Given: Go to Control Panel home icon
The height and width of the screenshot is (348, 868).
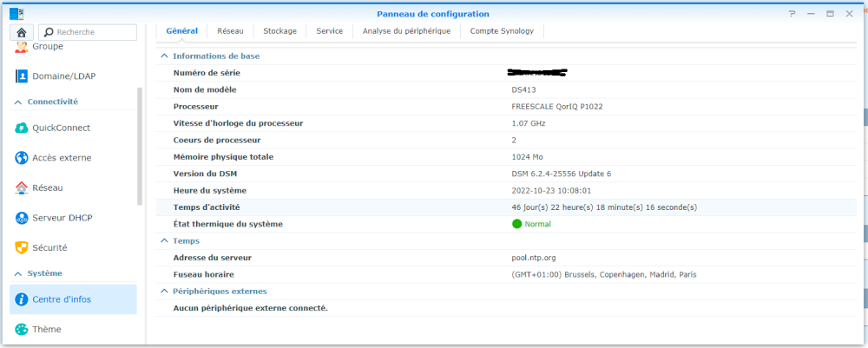Looking at the screenshot, I should pos(23,32).
